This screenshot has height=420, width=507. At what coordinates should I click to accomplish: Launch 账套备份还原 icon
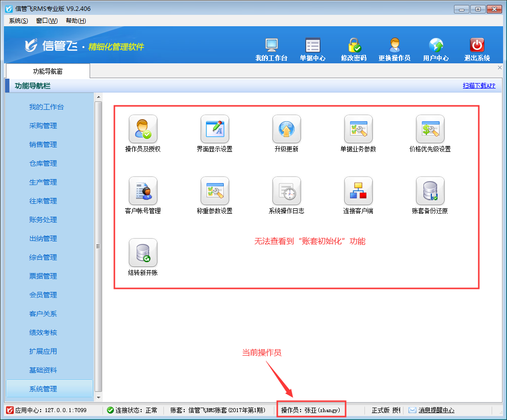430,191
